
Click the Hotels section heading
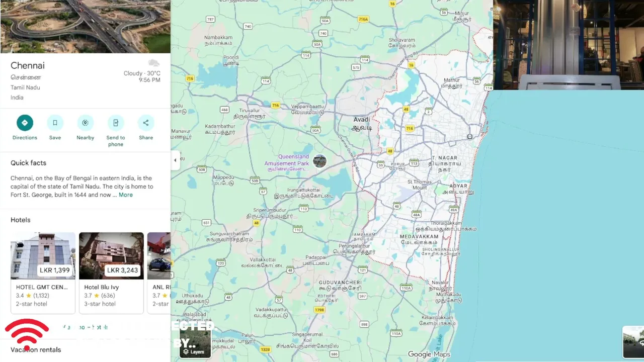[21, 220]
